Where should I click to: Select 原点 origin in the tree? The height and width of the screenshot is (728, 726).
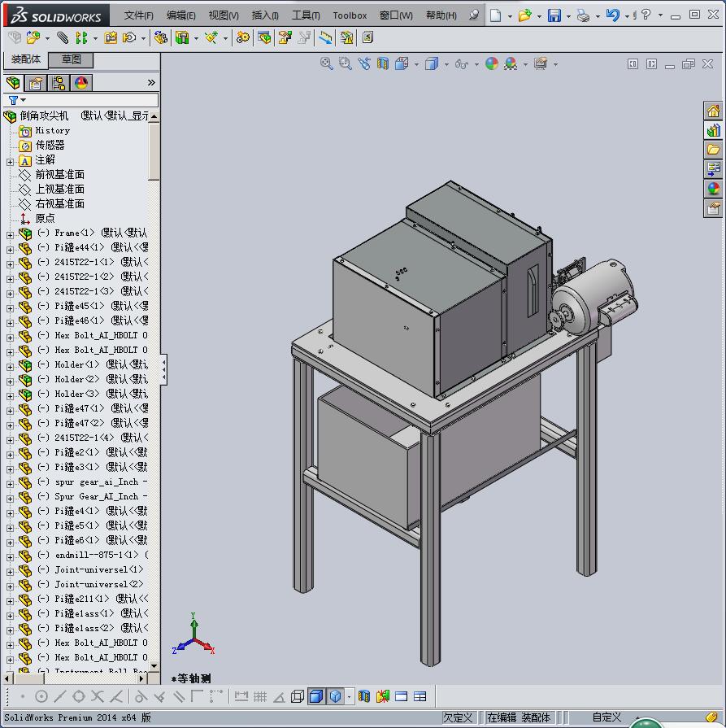click(45, 218)
